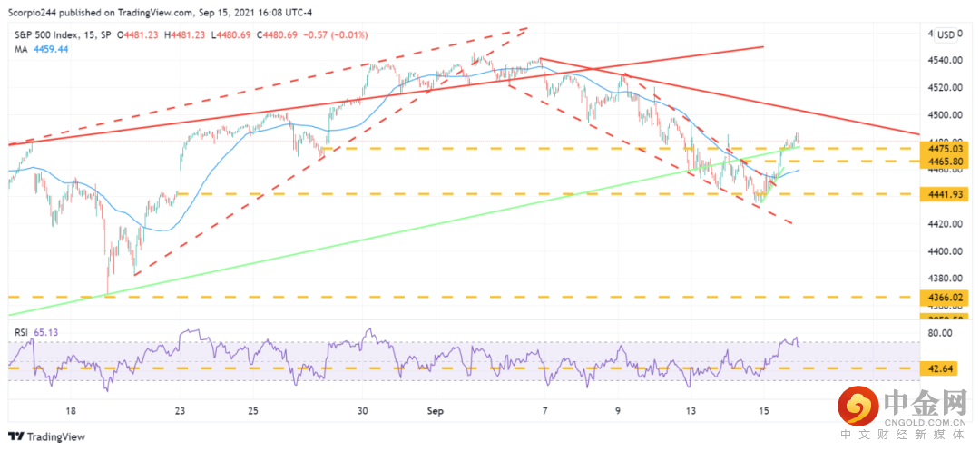
Task: Click the 30 date marker on time axis
Action: point(362,409)
